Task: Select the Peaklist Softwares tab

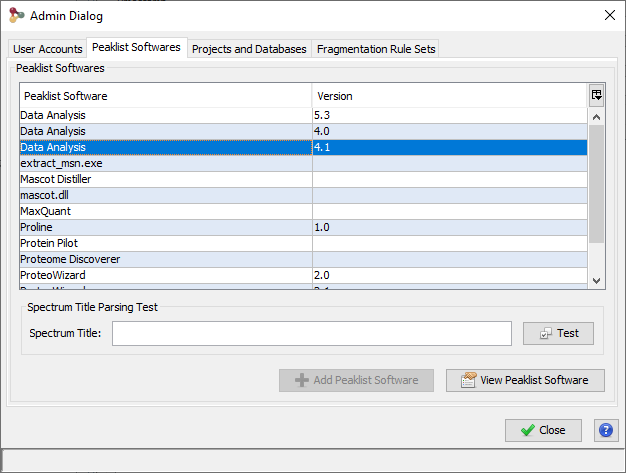Action: tap(136, 47)
